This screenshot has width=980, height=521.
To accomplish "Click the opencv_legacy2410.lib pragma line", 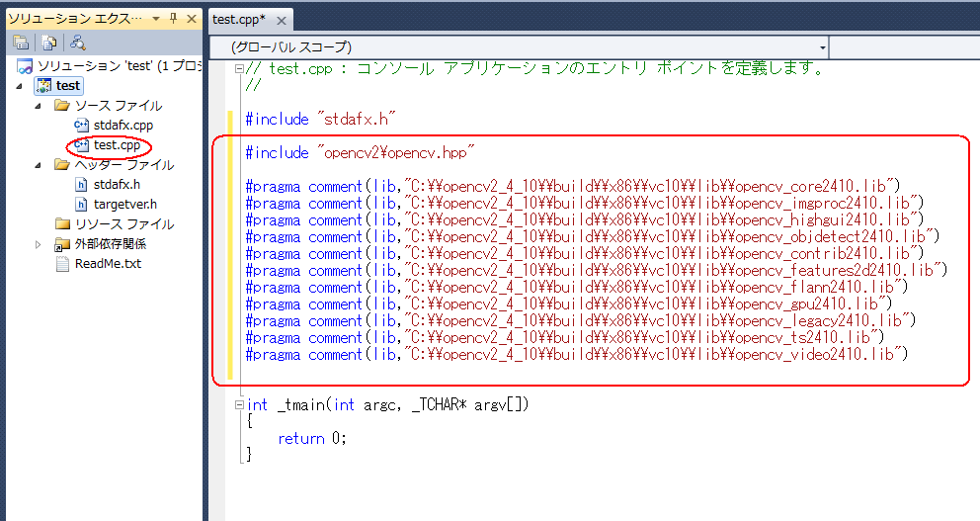I will (x=581, y=321).
